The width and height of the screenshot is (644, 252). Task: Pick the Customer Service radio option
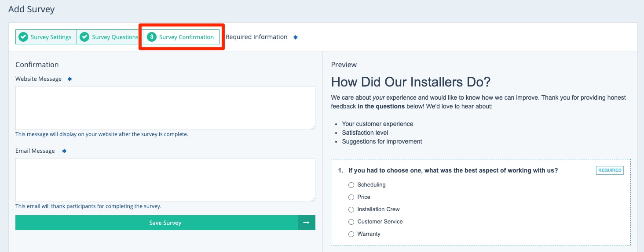click(351, 222)
